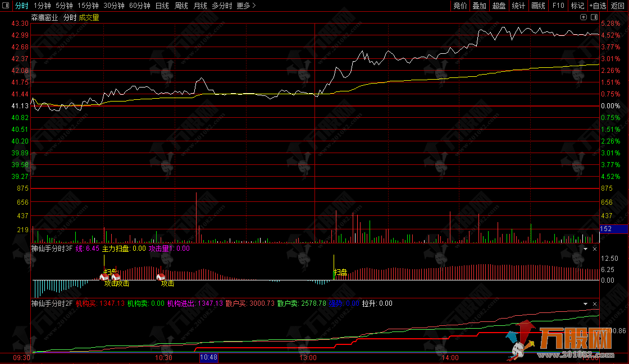This screenshot has width=629, height=364.
Task: Switch to 60分钟 chart period
Action: click(x=140, y=6)
